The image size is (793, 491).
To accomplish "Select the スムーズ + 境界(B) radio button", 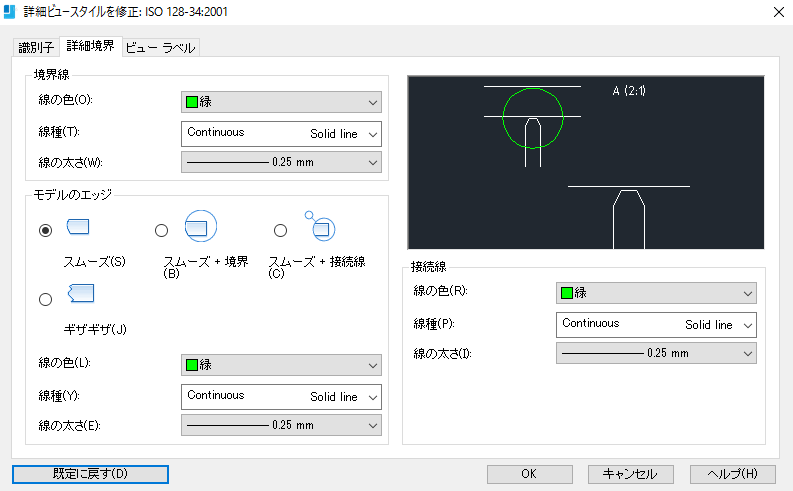I will pos(162,231).
